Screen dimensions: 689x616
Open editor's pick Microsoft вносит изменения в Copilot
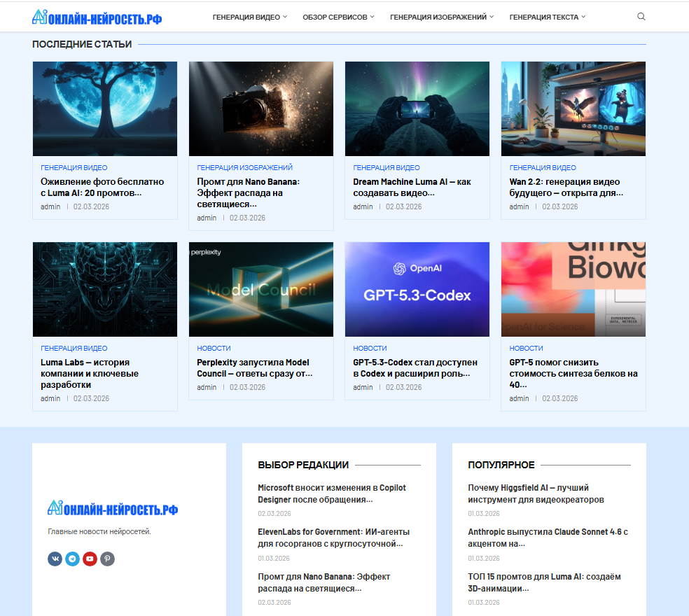point(332,494)
